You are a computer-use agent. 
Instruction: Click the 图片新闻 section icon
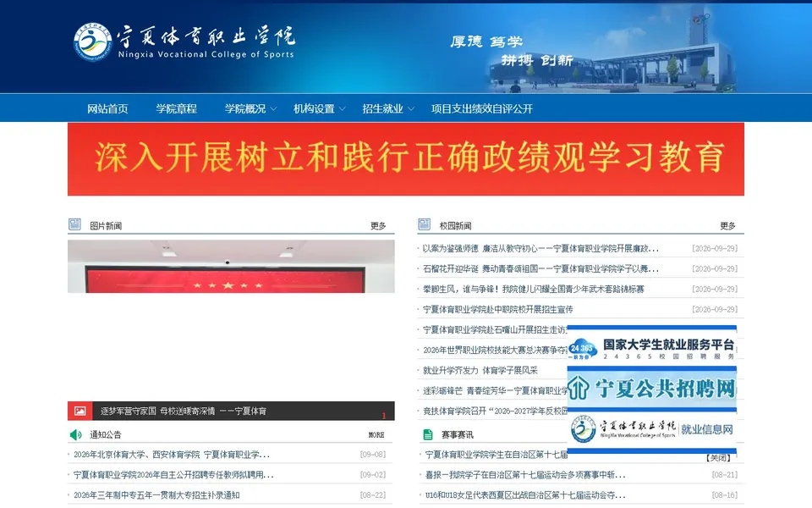[x=74, y=224]
